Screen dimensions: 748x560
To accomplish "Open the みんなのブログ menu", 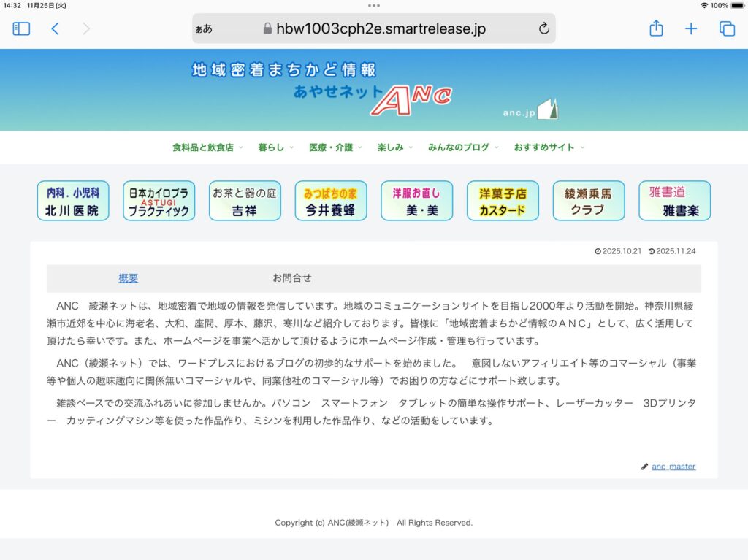I will 462,147.
